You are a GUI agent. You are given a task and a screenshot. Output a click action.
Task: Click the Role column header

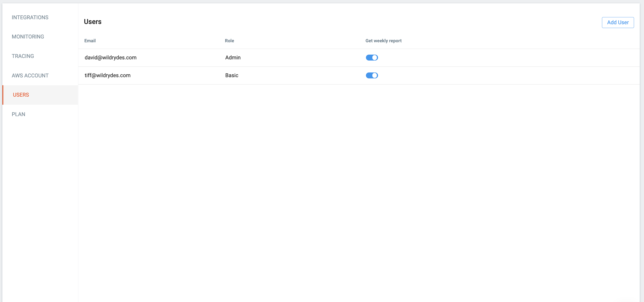pyautogui.click(x=229, y=41)
